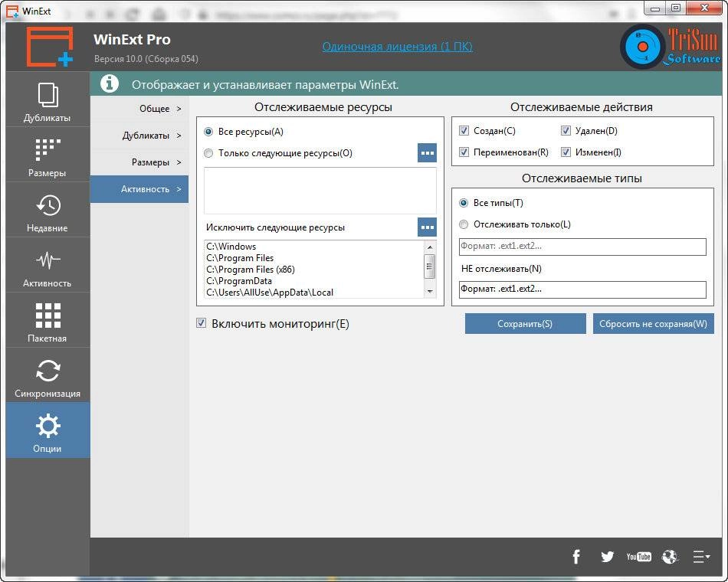Select 'C:\Windows' in excluded list

tap(231, 247)
